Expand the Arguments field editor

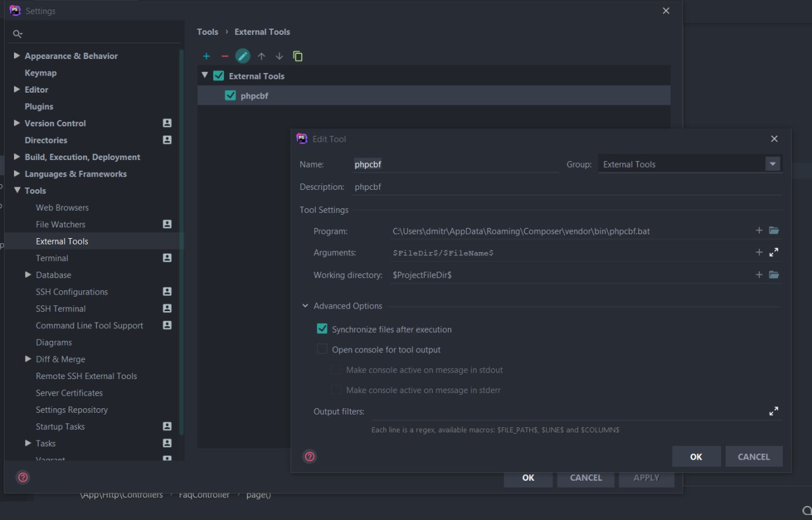[774, 252]
